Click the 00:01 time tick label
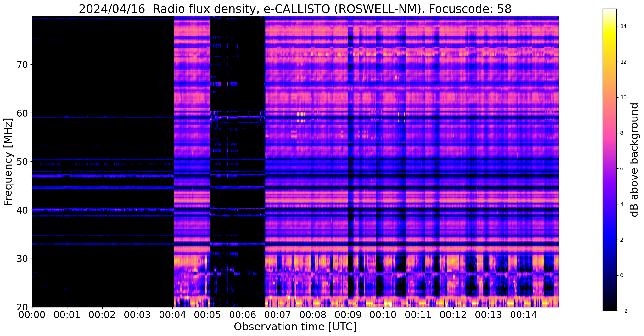This screenshot has height=336, width=644. (x=67, y=314)
